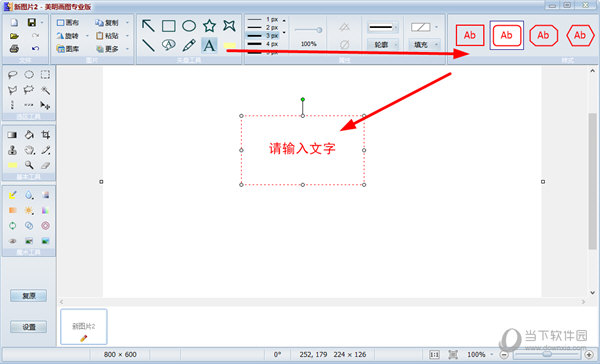Select the ellipse shape tool
Image resolution: width=600 pixels, height=364 pixels.
click(x=189, y=26)
